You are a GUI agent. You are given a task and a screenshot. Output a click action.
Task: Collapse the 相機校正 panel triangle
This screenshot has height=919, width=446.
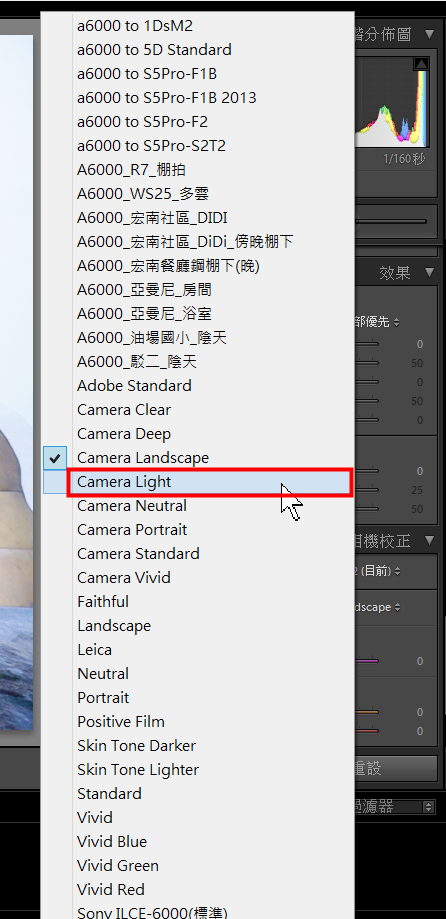click(431, 540)
